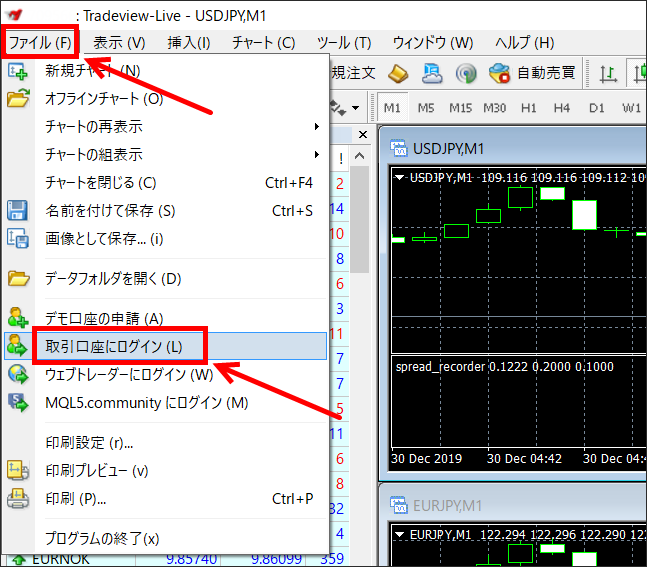Open the dropdown arrow beside the timeframe buttons
The width and height of the screenshot is (647, 567).
[357, 107]
